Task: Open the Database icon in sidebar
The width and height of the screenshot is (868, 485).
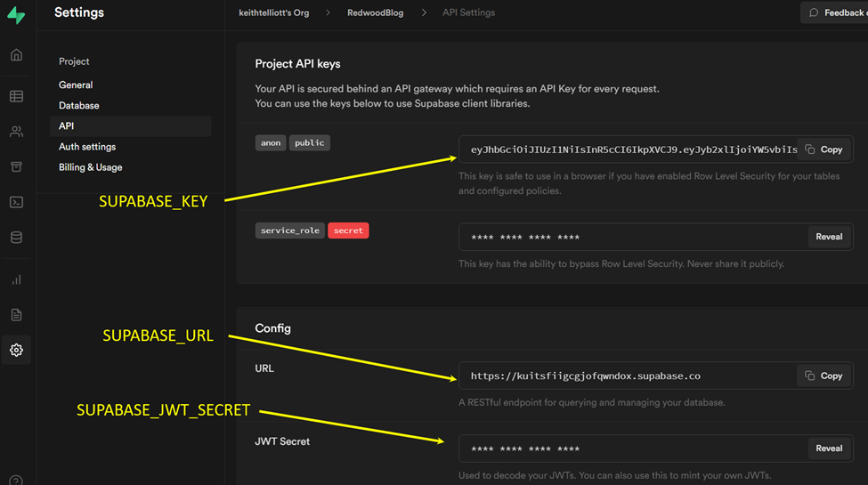Action: [x=16, y=238]
